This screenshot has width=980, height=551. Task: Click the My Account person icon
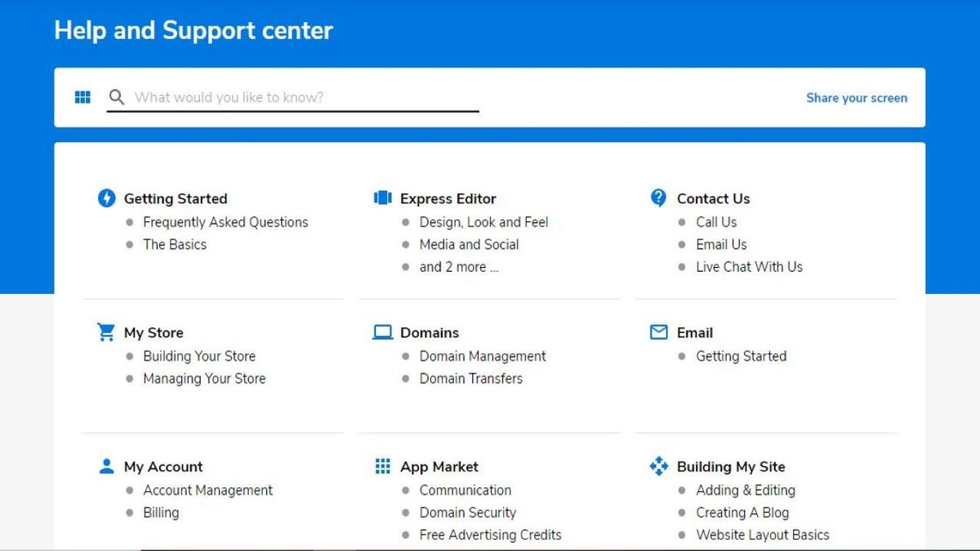[x=105, y=466]
